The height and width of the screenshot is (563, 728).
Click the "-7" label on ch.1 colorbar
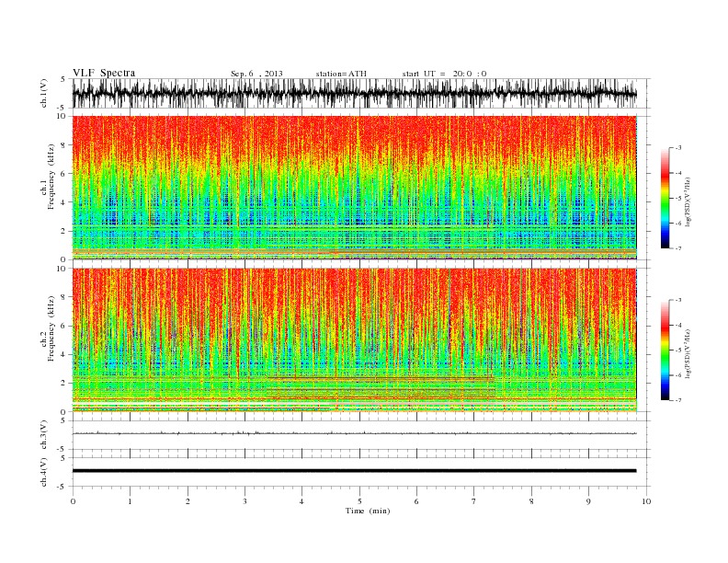click(x=678, y=248)
